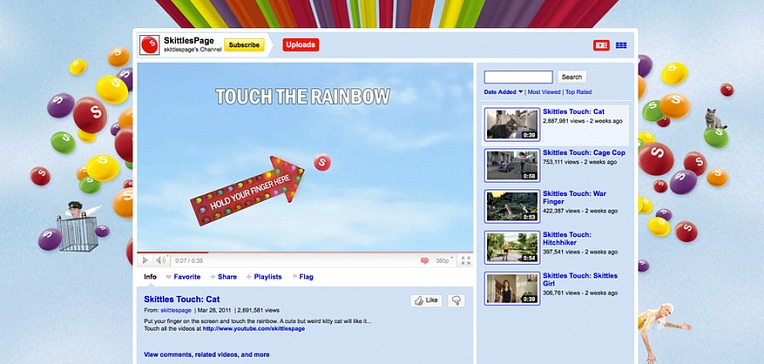Viewport: 764px width, 364px height.
Task: Mute the video with the speaker icon
Action: 160,261
